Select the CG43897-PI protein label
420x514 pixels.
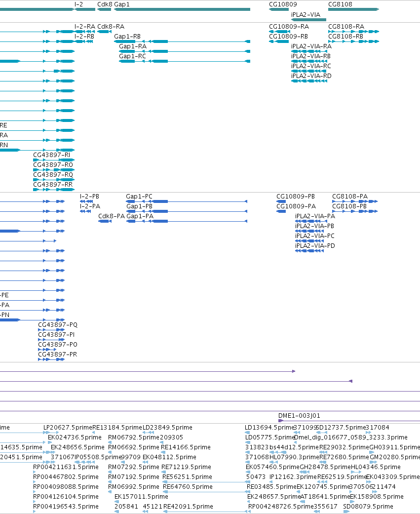[56, 334]
